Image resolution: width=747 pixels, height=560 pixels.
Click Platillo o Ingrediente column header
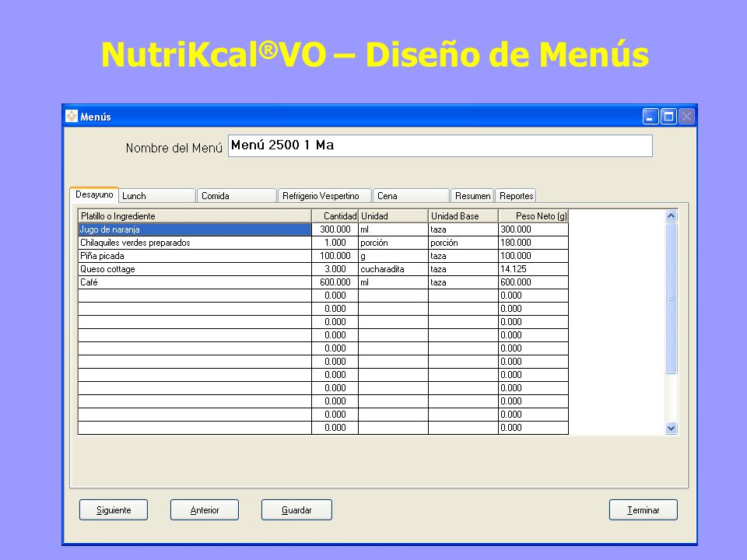(x=195, y=216)
